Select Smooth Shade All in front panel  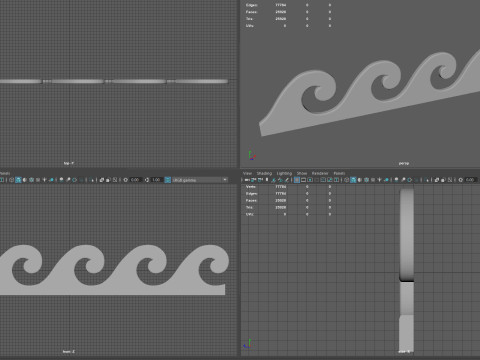[18, 180]
